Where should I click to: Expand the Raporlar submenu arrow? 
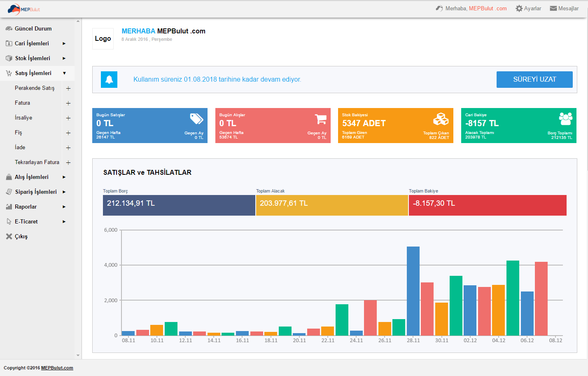(x=64, y=207)
